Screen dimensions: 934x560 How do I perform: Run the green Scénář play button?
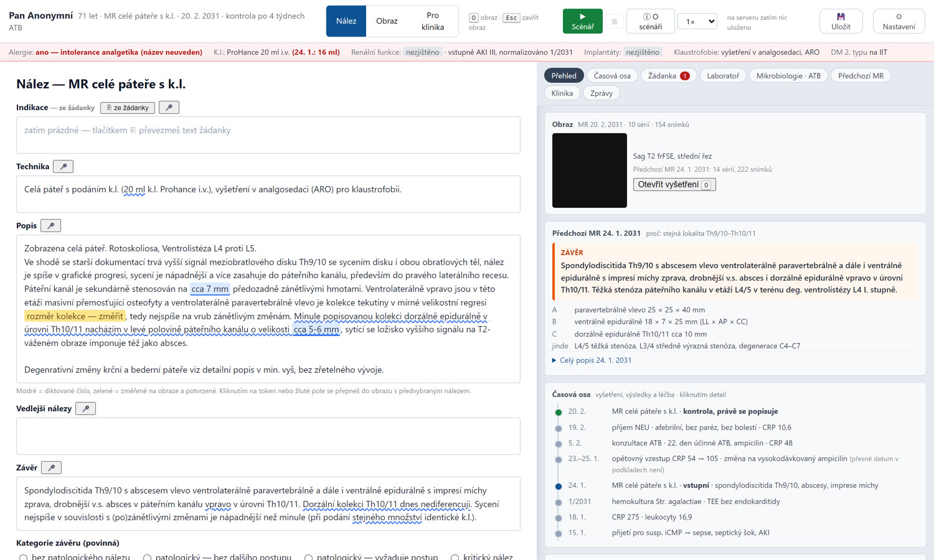pos(582,21)
